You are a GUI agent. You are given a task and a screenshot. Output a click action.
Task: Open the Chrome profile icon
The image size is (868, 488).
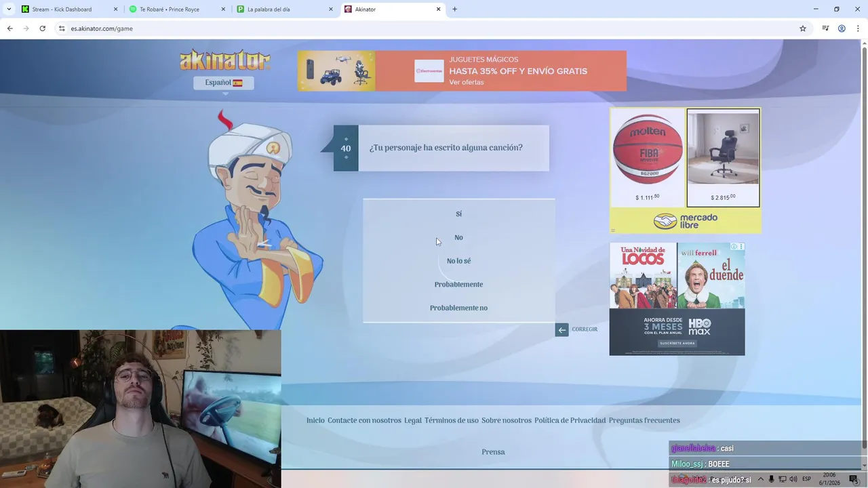coord(842,28)
